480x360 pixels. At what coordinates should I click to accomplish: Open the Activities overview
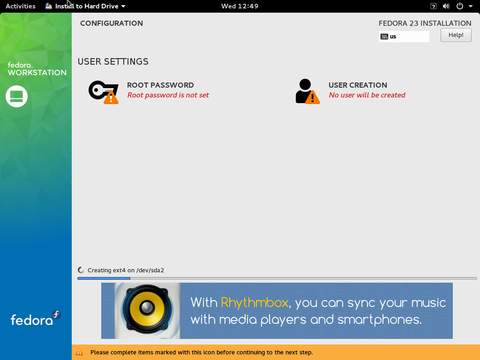tap(20, 6)
